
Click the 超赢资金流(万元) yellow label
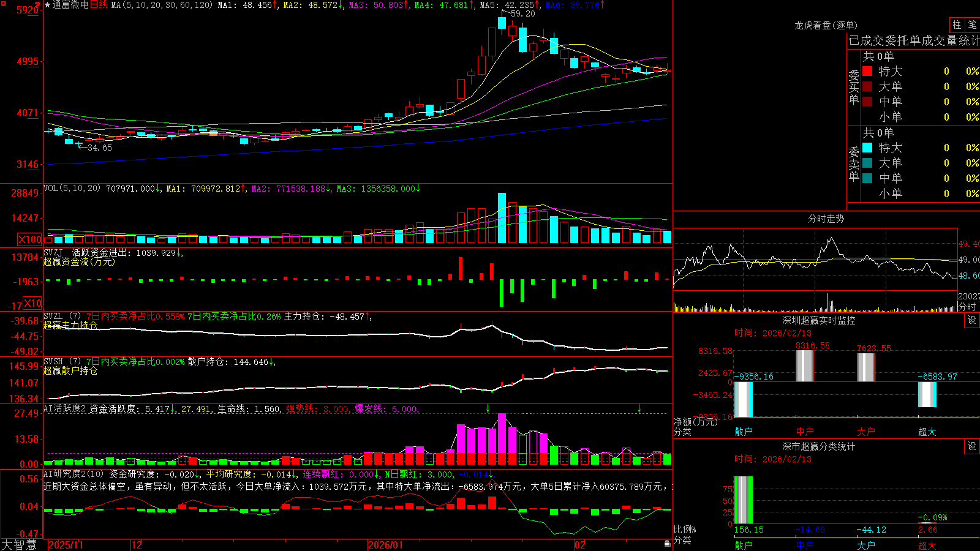click(79, 261)
